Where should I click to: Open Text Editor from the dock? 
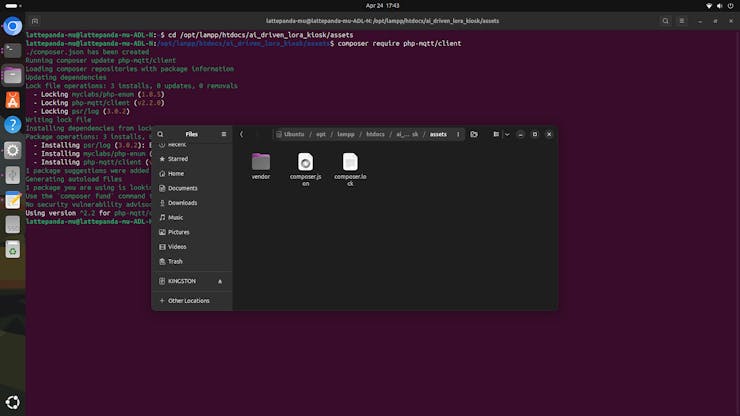(13, 200)
